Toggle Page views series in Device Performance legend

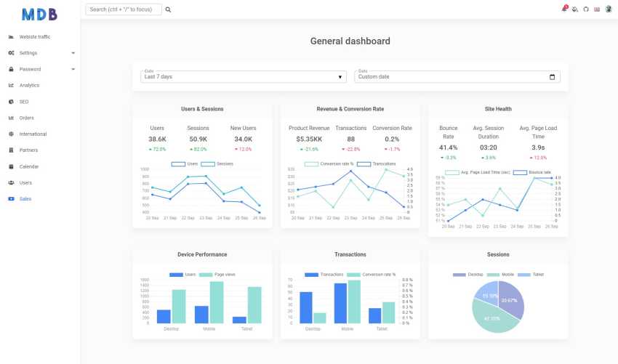[x=217, y=275]
